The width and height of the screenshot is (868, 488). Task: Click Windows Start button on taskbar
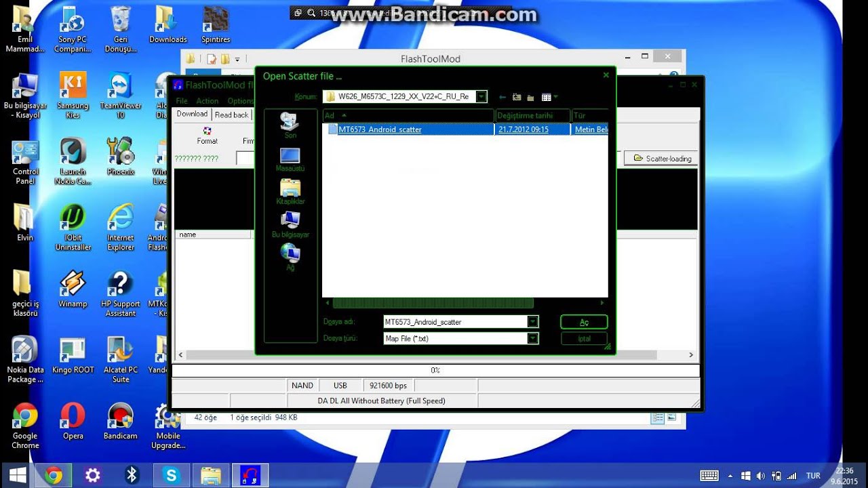(18, 475)
